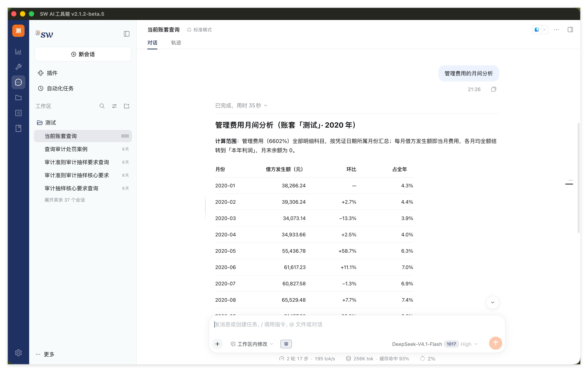Image resolution: width=588 pixels, height=372 pixels.
Task: Jump to bottom with round chevron button
Action: pyautogui.click(x=492, y=302)
